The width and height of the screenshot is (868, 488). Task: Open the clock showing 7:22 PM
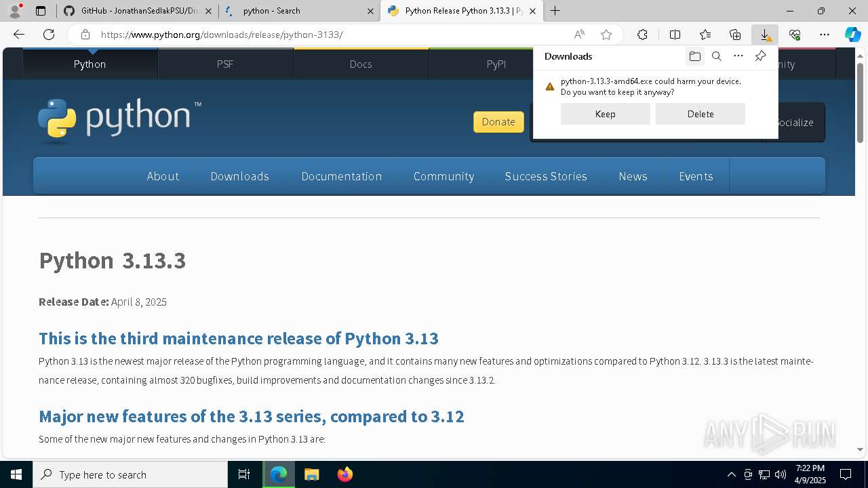click(x=810, y=474)
